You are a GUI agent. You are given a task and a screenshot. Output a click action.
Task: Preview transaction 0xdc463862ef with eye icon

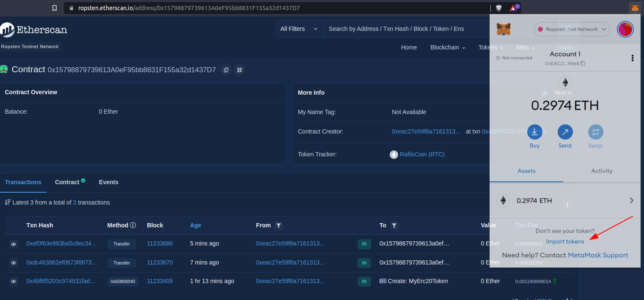coord(14,263)
